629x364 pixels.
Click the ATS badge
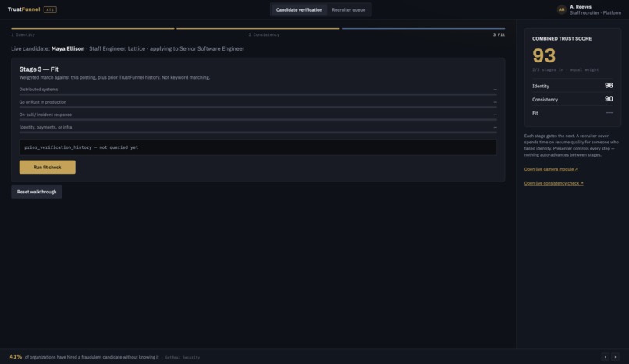click(x=50, y=9)
